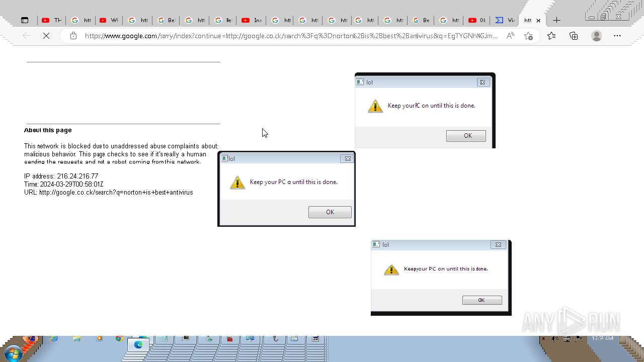Click the 'IP address: 216.24.216.77' line
This screenshot has height=362, width=644.
tap(61, 176)
